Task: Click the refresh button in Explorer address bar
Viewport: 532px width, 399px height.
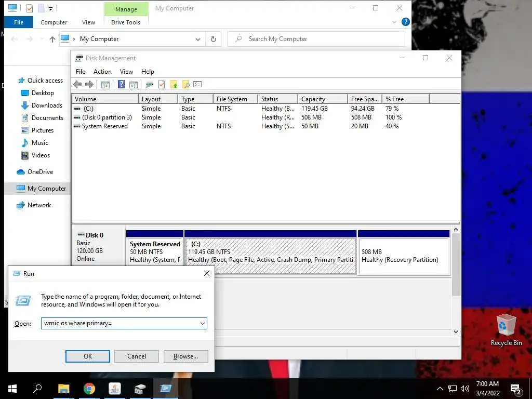Action: [x=214, y=39]
